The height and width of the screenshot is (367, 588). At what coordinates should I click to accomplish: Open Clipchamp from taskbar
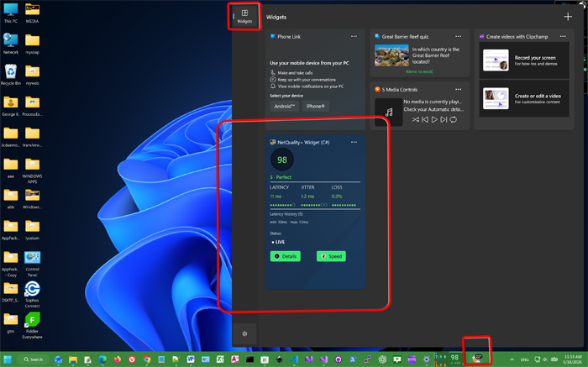pyautogui.click(x=412, y=359)
